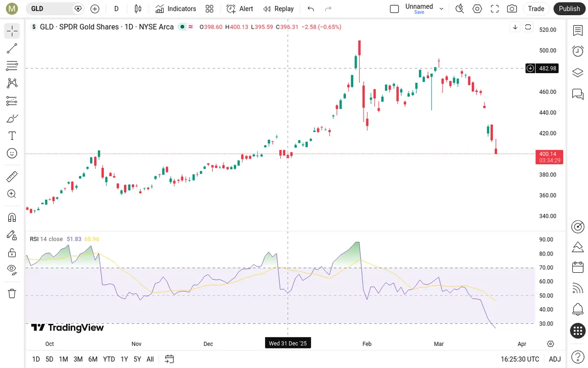Open the go to date calendar
This screenshot has height=368, width=588.
pyautogui.click(x=170, y=359)
